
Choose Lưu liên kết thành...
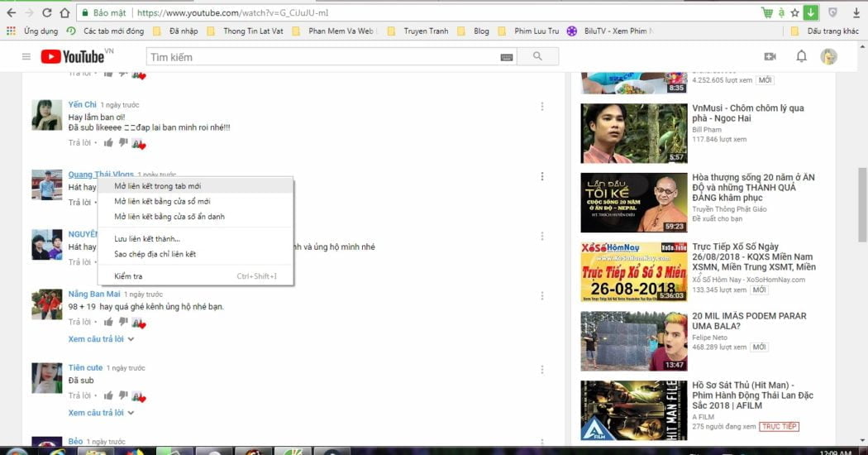pyautogui.click(x=195, y=239)
